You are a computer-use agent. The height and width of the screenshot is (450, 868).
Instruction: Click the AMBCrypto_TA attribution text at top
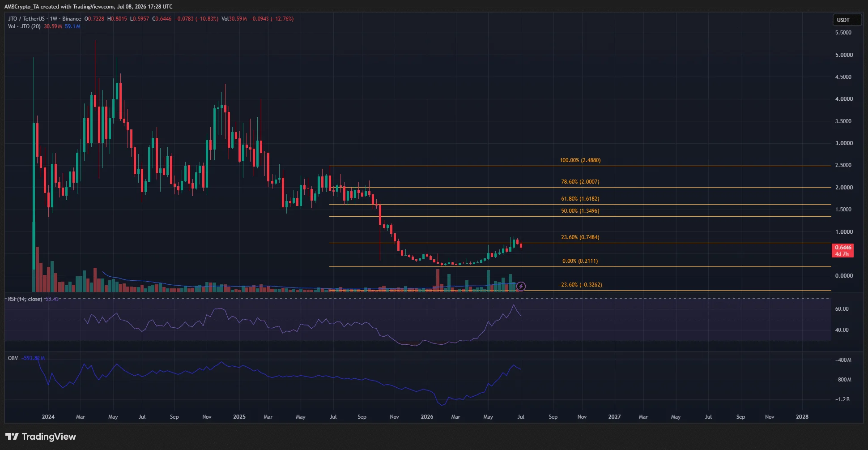(x=88, y=7)
